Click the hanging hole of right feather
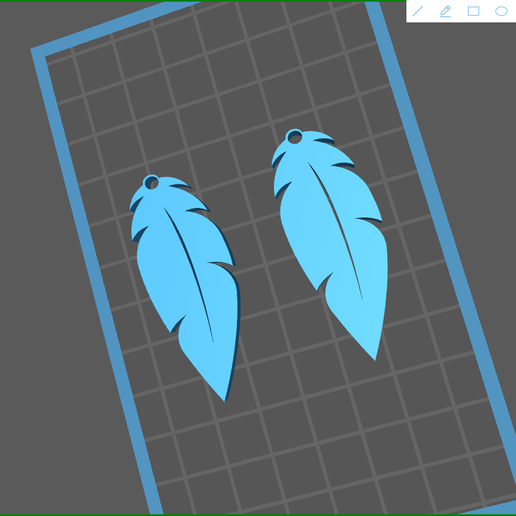 [x=295, y=137]
